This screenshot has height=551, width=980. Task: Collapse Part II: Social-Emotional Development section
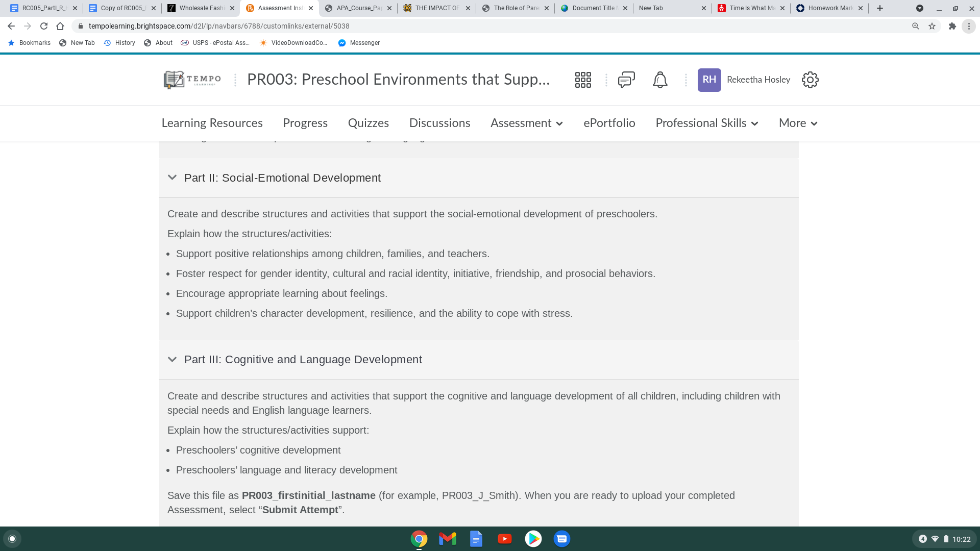point(172,178)
